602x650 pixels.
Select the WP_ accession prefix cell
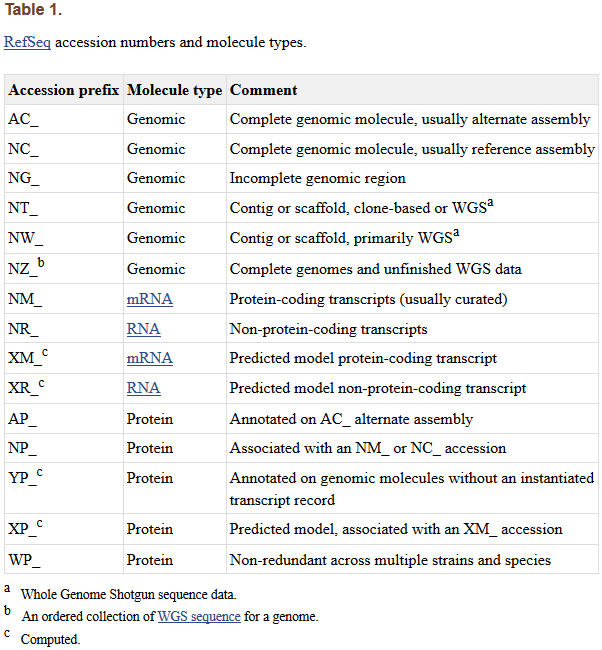point(24,560)
